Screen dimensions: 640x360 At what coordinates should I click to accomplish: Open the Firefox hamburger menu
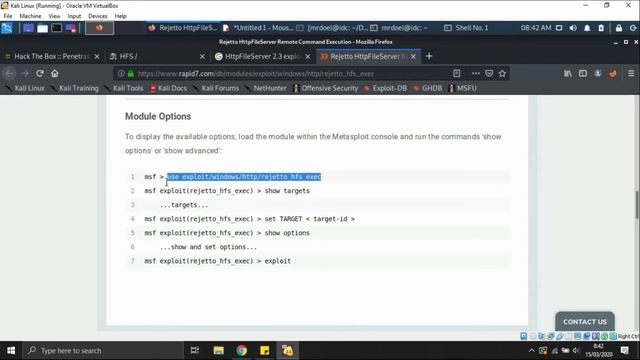click(x=631, y=73)
